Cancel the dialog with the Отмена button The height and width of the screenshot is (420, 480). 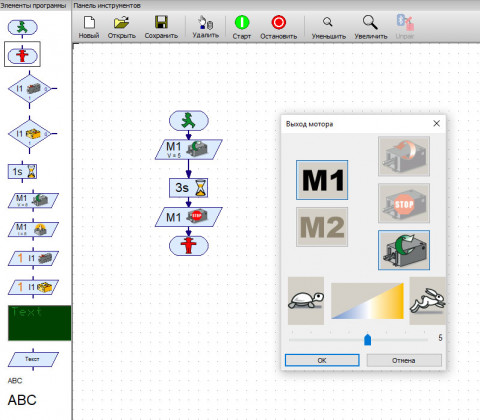[x=404, y=360]
